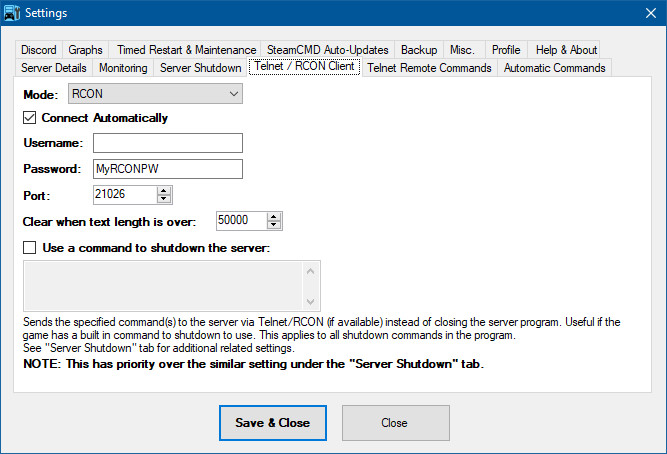Open the Monitoring tab
The height and width of the screenshot is (454, 667).
tap(123, 68)
